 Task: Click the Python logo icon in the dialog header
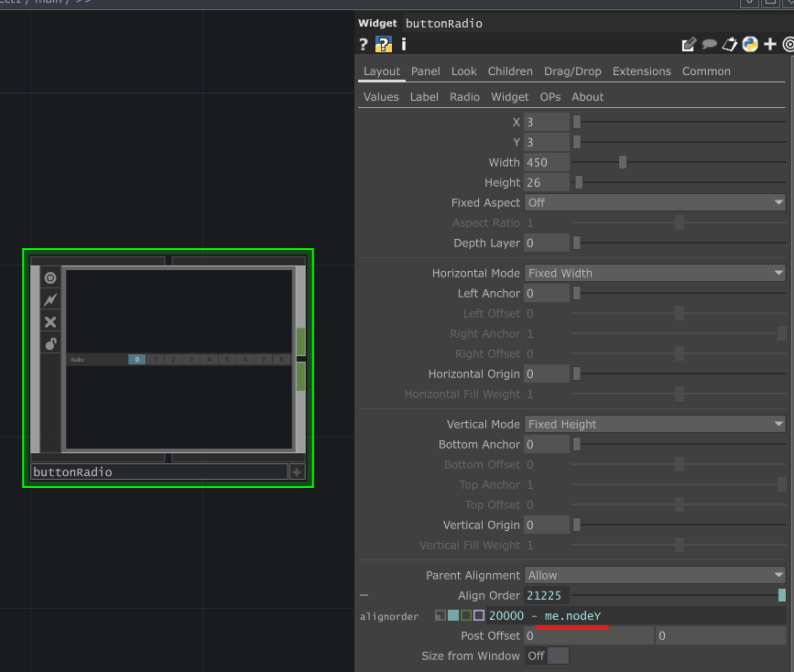(x=751, y=43)
